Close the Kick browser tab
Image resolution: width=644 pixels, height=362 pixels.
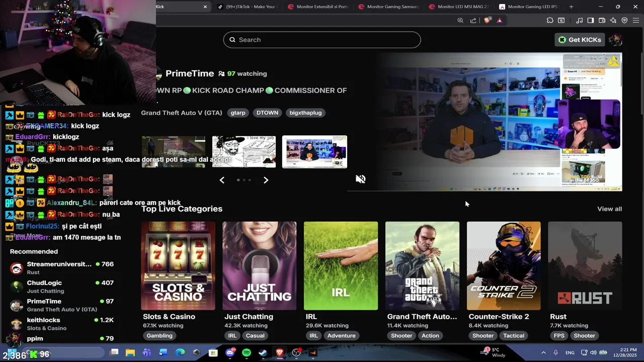pos(205,7)
